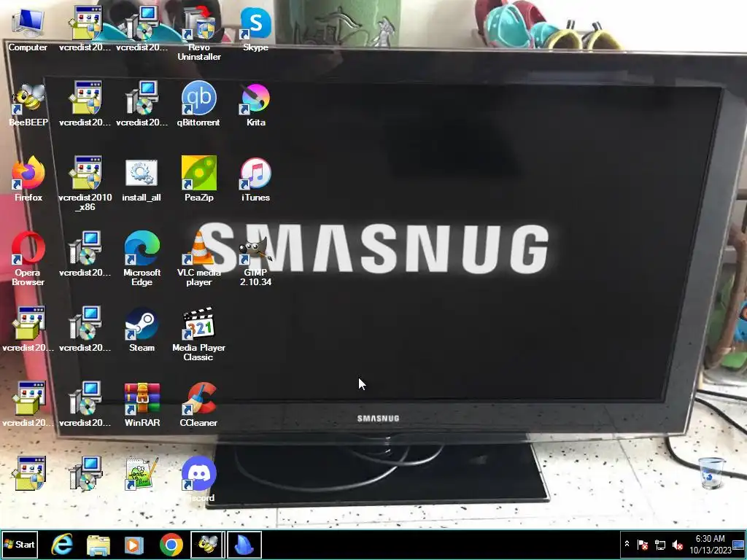Open the Action Center flag icon
The height and width of the screenshot is (560, 747).
click(643, 544)
